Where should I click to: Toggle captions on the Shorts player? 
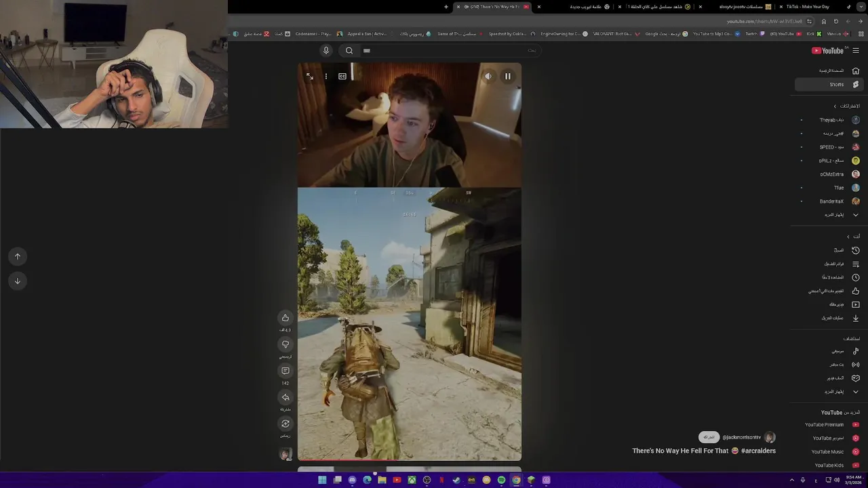(x=342, y=77)
